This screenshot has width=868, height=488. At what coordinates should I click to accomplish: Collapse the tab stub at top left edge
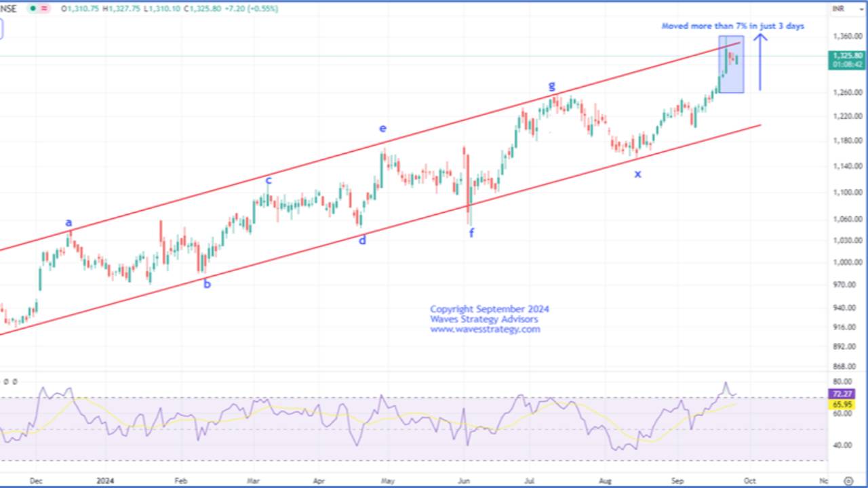pos(2,29)
